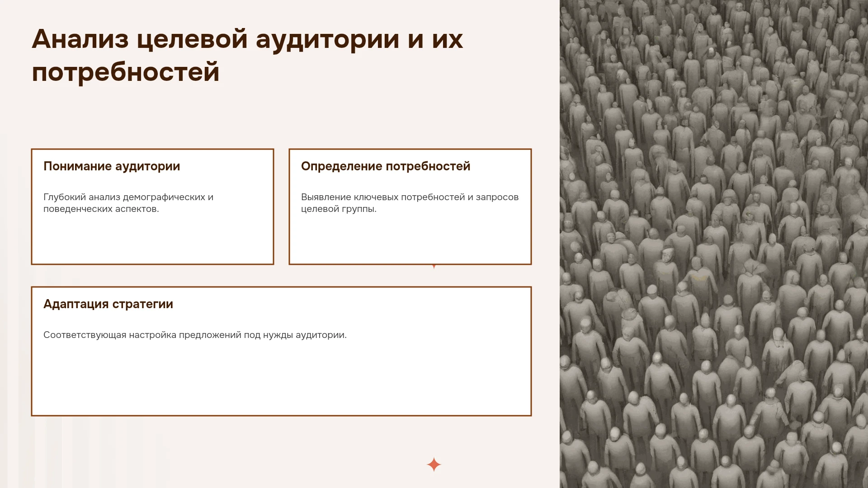Viewport: 868px width, 488px height.
Task: Select the slide title starting with Анализ целевой
Action: coord(247,55)
